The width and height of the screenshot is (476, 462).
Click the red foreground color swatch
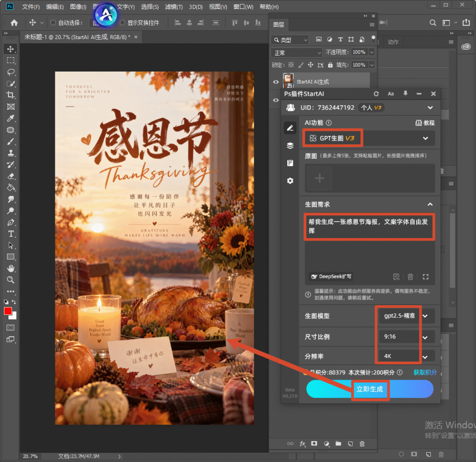8,311
